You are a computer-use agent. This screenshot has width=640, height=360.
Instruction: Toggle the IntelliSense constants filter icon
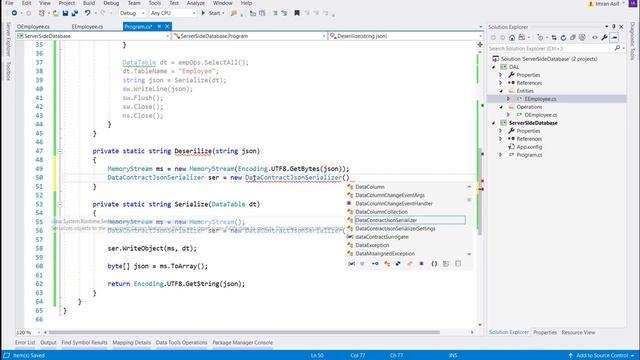tap(362, 264)
